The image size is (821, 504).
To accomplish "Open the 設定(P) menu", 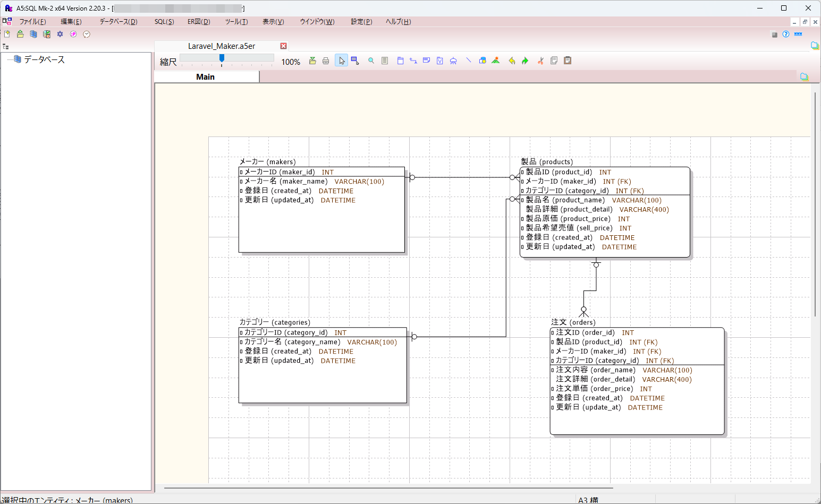I will (x=361, y=22).
